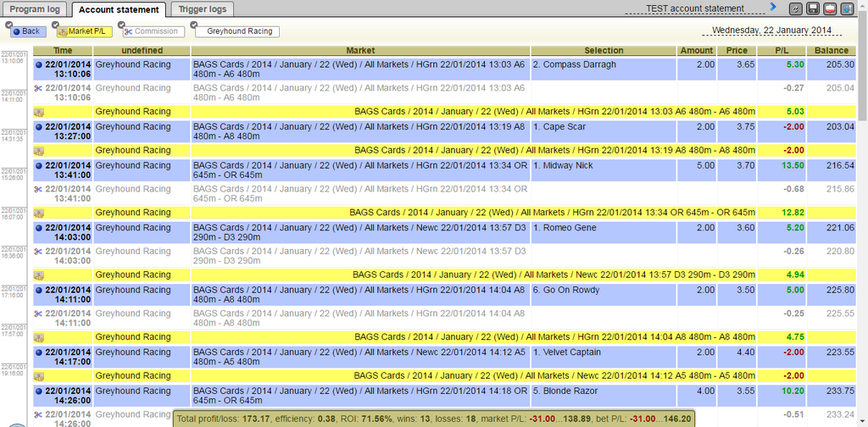Click the red and white export icon
Viewport: 868px width, 427px height.
(x=830, y=8)
